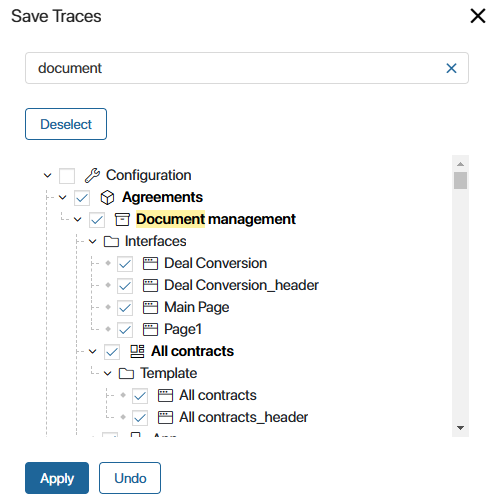This screenshot has width=491, height=501.
Task: Click the scrollbar down arrow
Action: click(x=460, y=428)
